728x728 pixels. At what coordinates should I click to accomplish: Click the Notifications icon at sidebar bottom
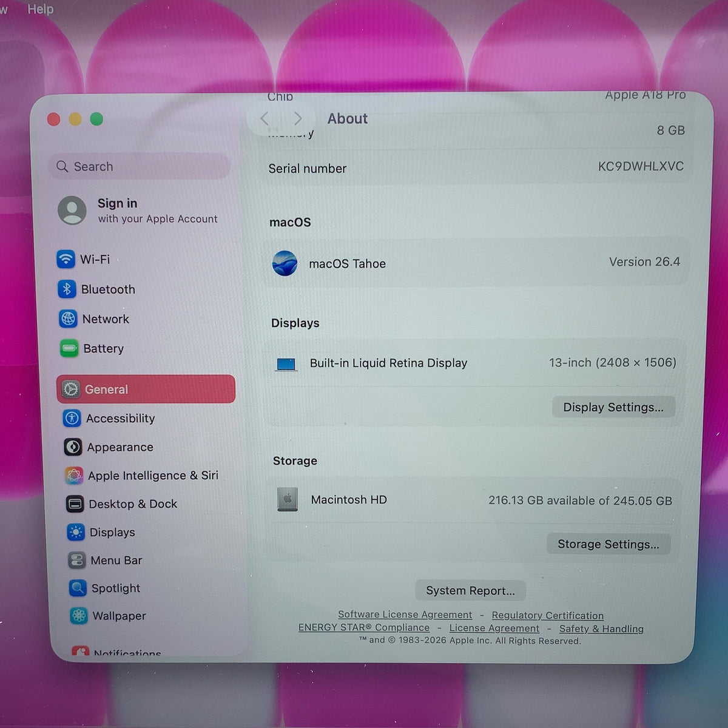coord(81,651)
